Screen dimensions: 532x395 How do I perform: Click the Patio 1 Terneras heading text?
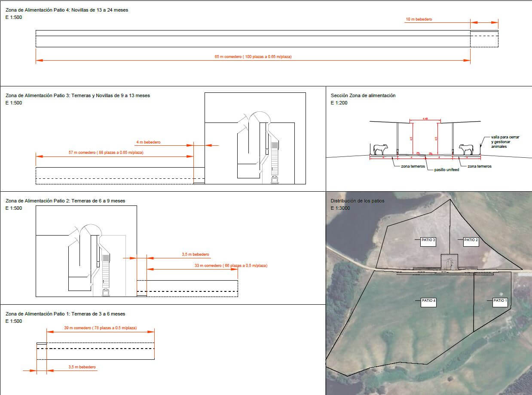click(x=65, y=314)
